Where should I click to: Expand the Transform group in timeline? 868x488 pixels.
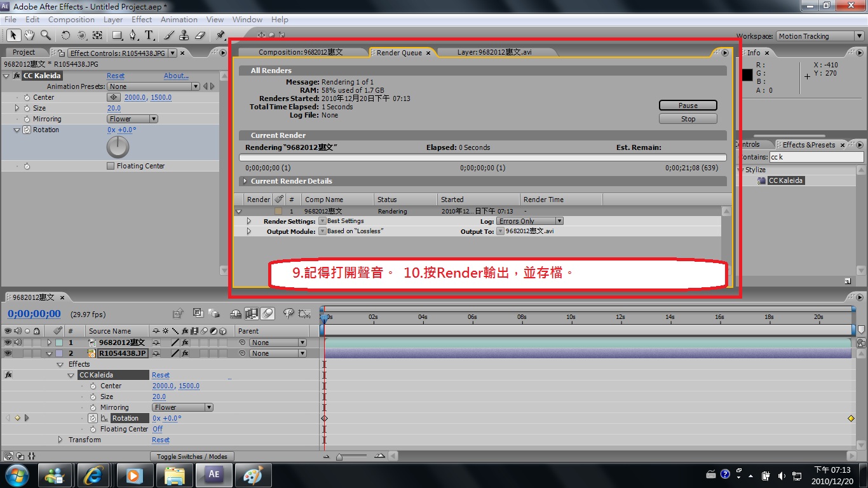[x=60, y=440]
